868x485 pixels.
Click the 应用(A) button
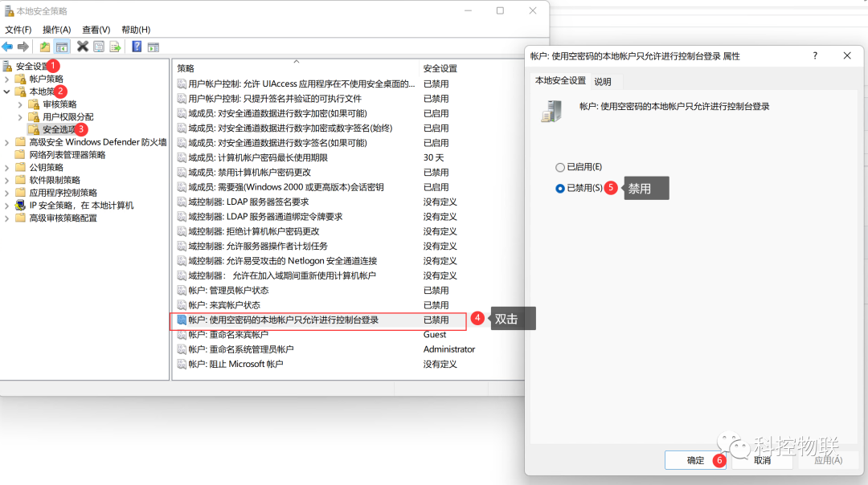(x=828, y=460)
